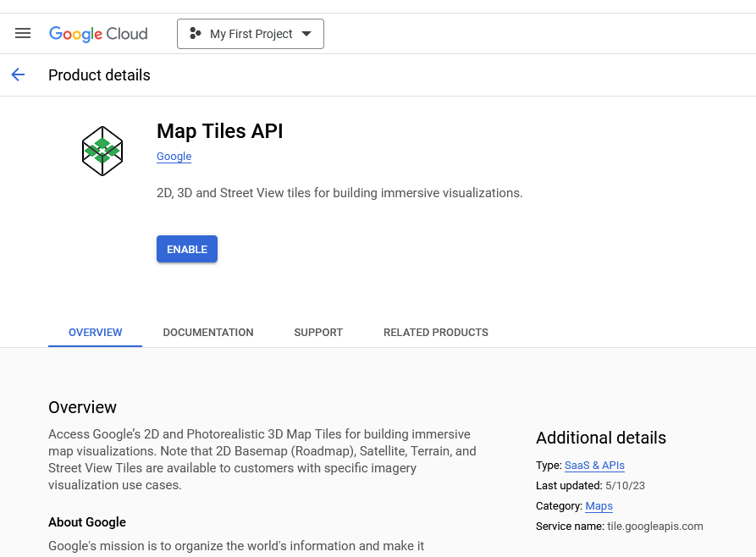Click the Overview section heading

coord(82,407)
